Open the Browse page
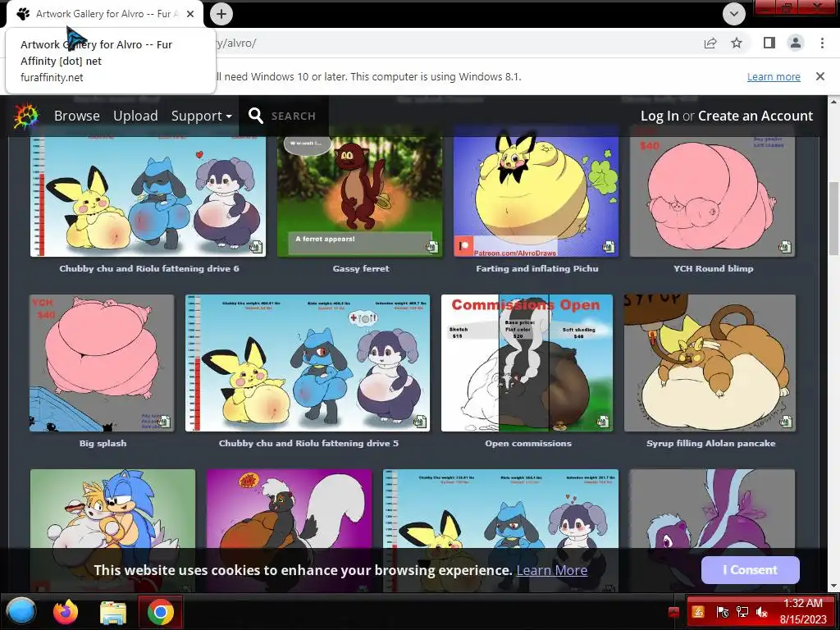Image resolution: width=840 pixels, height=630 pixels. coord(76,116)
